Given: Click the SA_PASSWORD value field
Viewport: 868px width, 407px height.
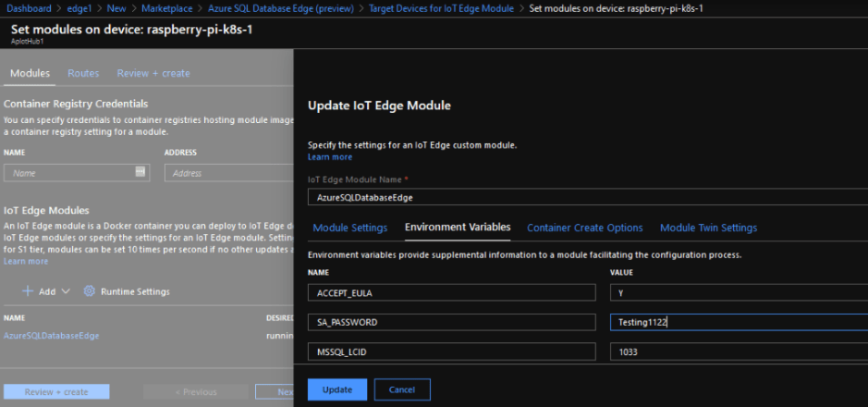Looking at the screenshot, I should click(x=738, y=322).
